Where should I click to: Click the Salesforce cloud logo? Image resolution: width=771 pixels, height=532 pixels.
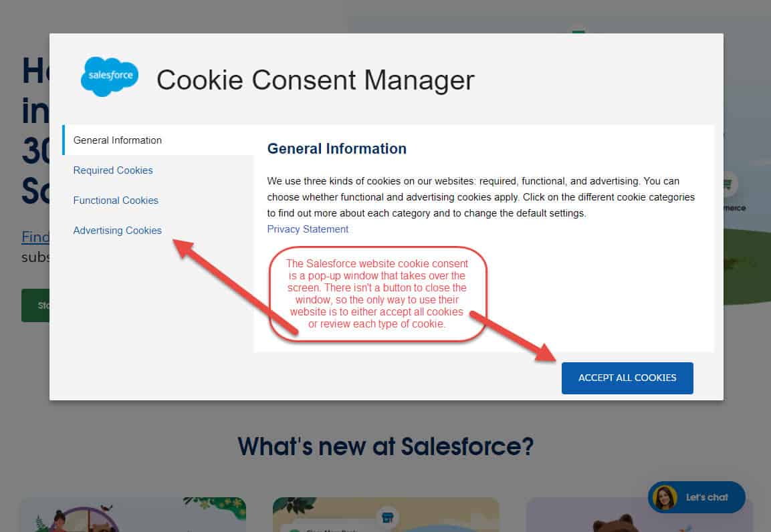coord(110,77)
